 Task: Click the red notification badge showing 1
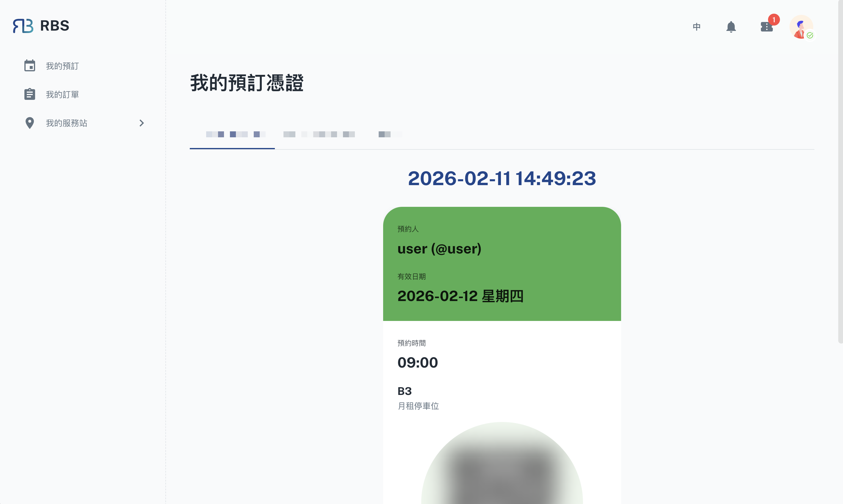click(x=774, y=20)
